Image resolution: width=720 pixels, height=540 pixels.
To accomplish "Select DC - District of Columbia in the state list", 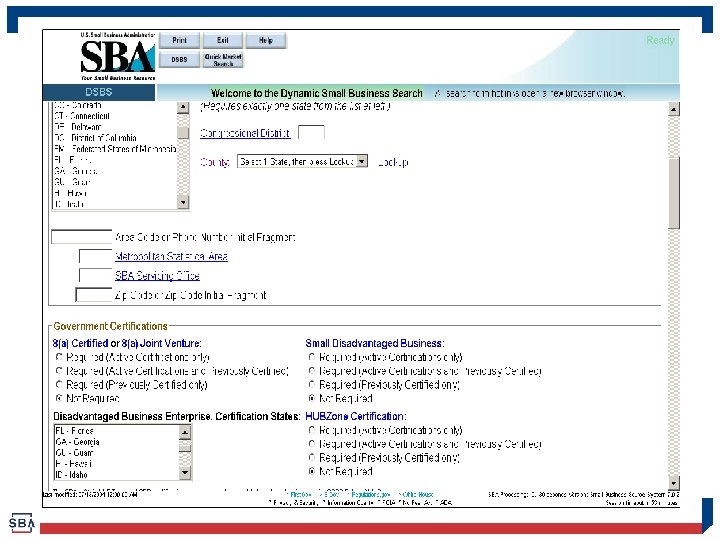I will tap(115, 138).
